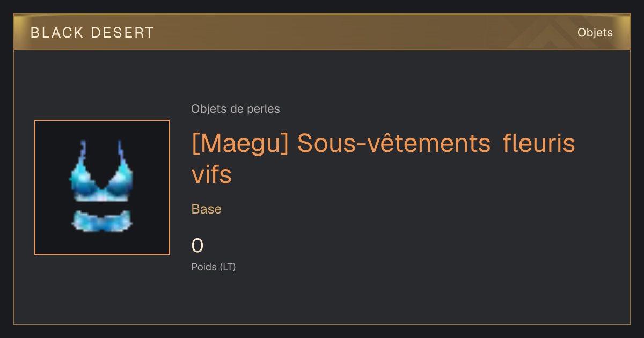The width and height of the screenshot is (644, 338).
Task: Click the word vifs in the title
Action: (211, 174)
